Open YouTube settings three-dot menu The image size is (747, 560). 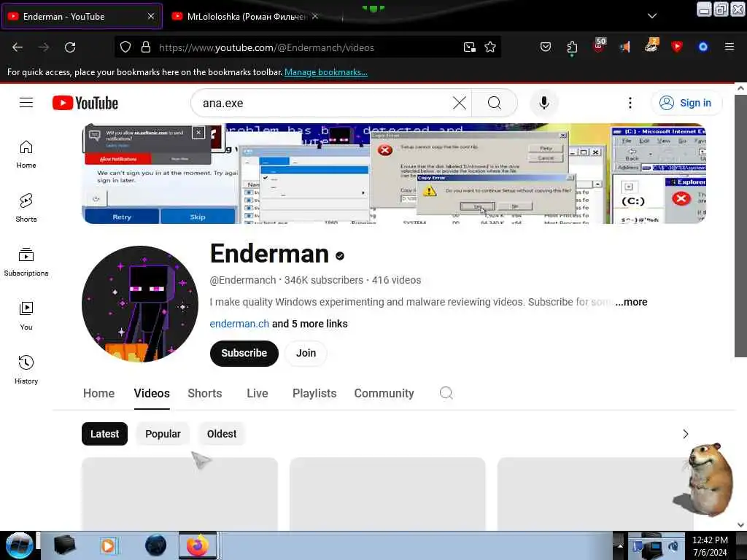point(630,103)
